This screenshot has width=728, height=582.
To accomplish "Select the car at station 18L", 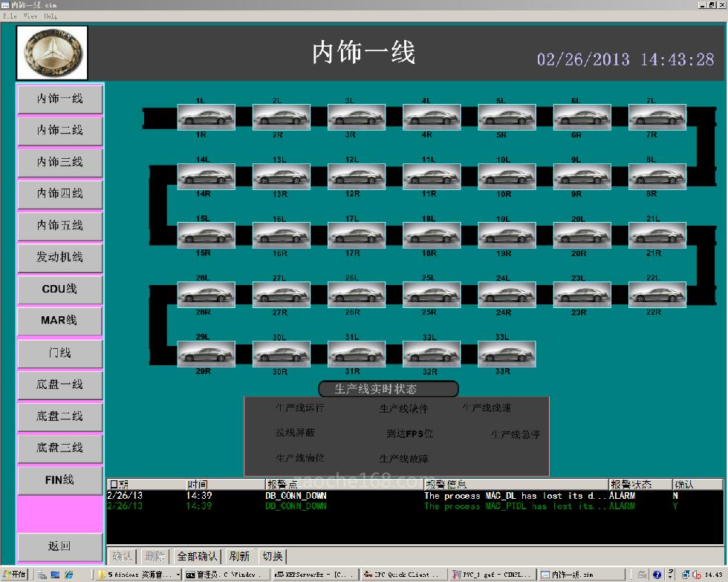I will click(432, 235).
